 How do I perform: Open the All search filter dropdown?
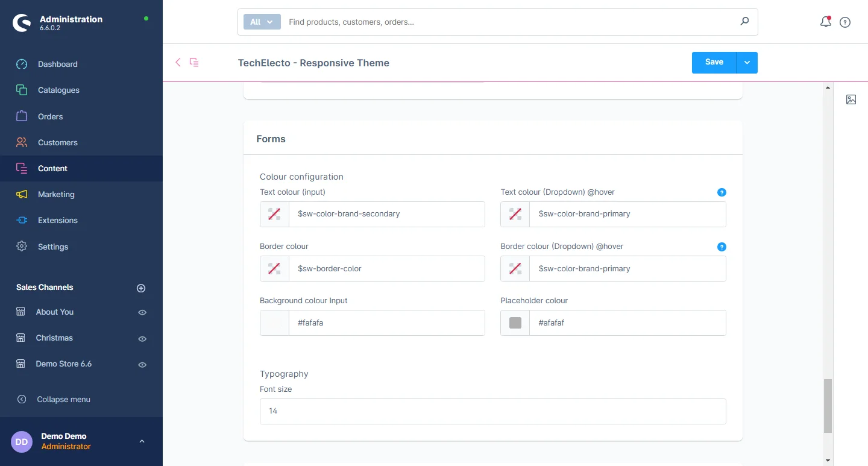pyautogui.click(x=262, y=22)
